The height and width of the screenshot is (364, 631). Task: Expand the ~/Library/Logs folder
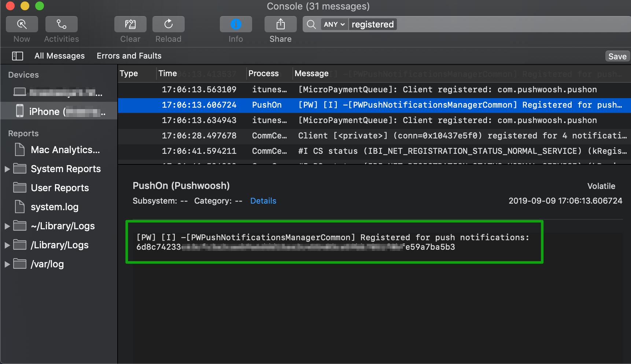[7, 226]
